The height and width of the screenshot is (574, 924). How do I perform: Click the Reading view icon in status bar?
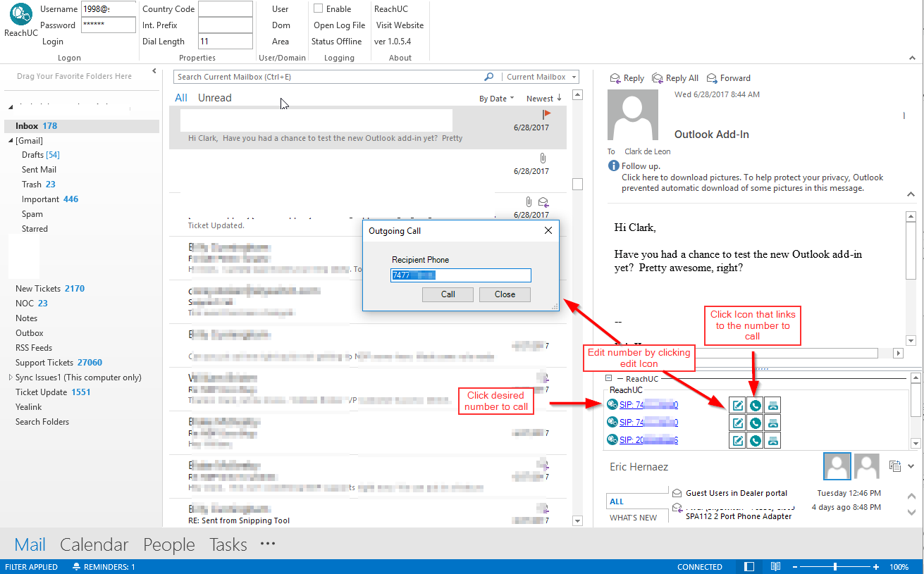(775, 567)
